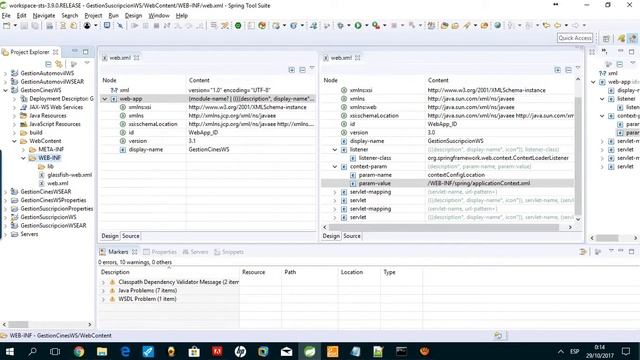
Task: Click contextConfigLocation param-name content cell
Action: coord(500,175)
